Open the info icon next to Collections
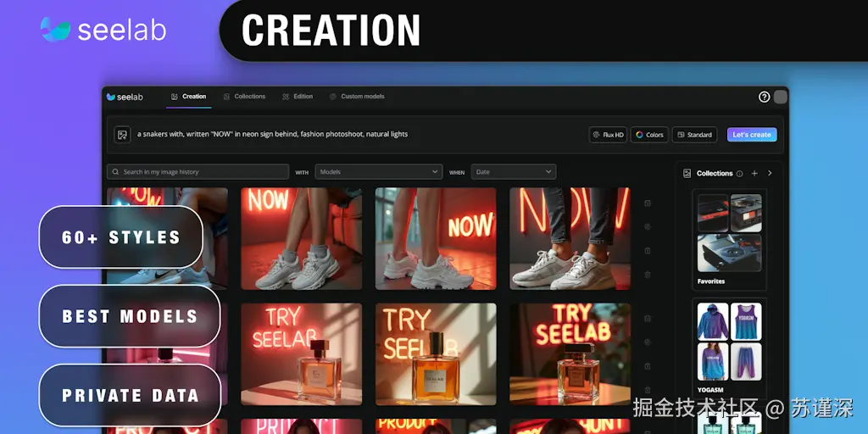 739,173
